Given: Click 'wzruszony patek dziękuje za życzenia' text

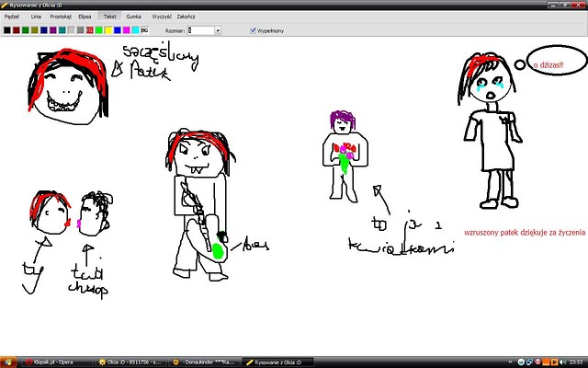Looking at the screenshot, I should [525, 233].
